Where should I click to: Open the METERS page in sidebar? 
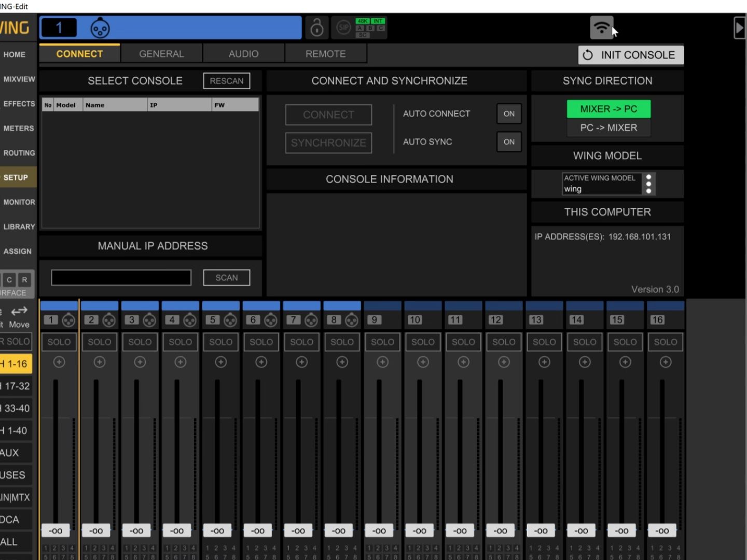coord(18,128)
